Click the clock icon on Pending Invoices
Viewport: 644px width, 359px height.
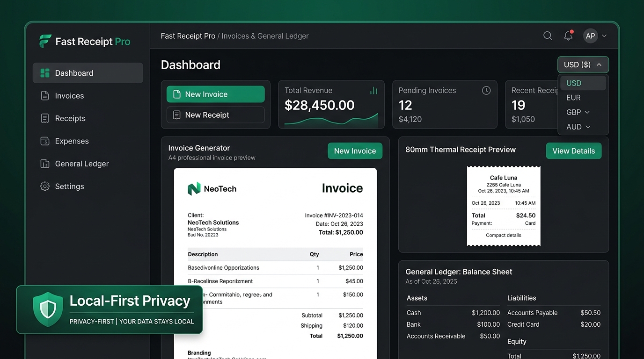coord(486,90)
